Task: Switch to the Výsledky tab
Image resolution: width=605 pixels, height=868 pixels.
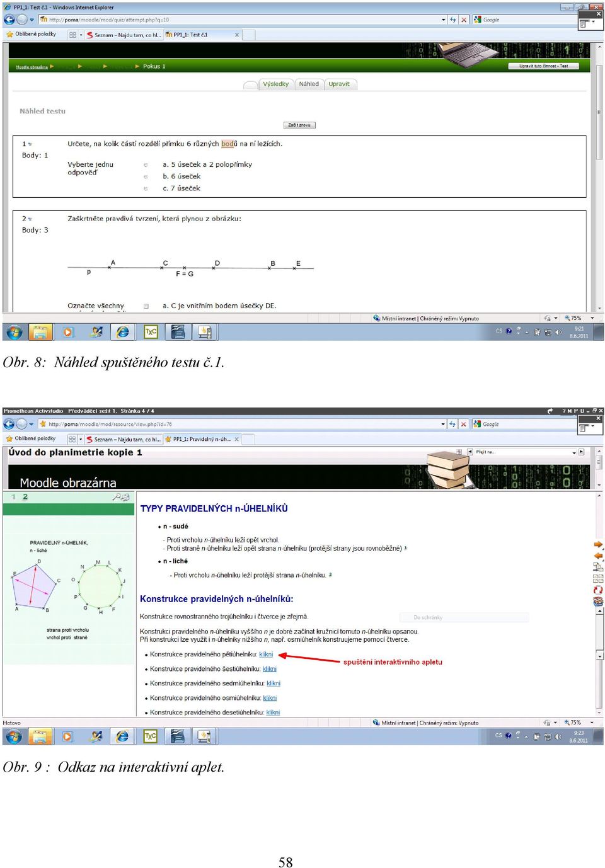Action: (275, 84)
